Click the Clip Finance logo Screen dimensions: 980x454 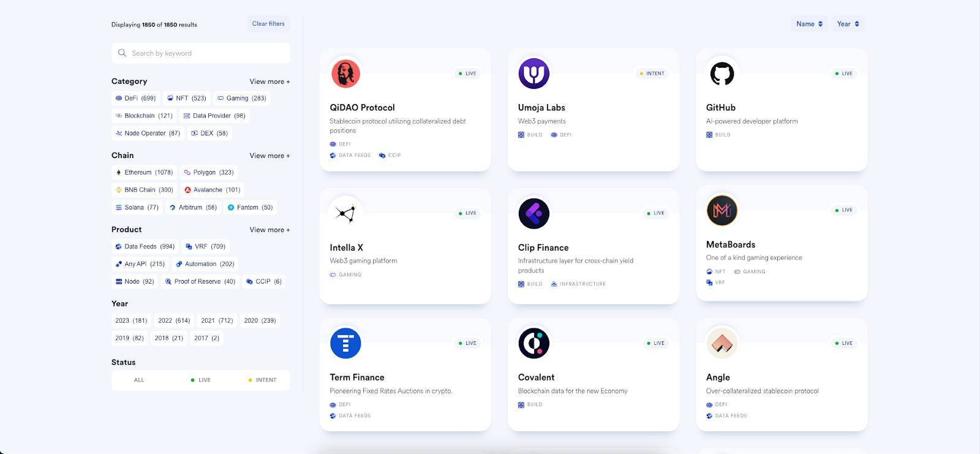[x=533, y=213]
